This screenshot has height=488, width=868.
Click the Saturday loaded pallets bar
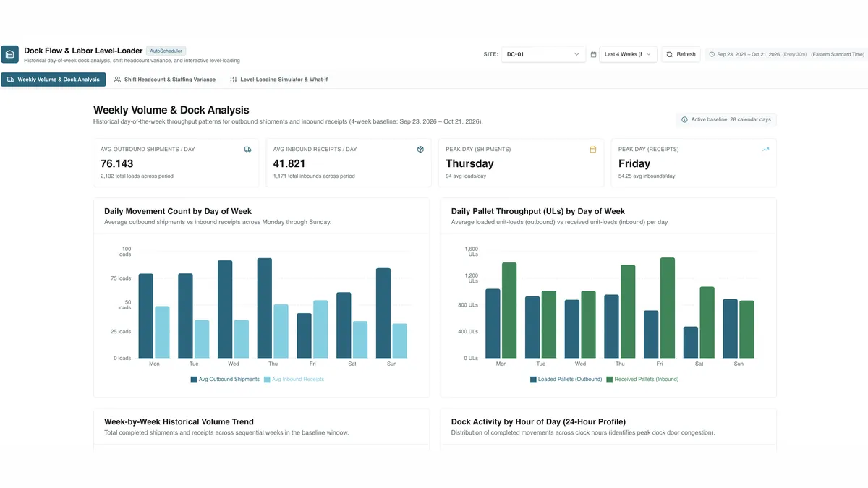point(690,342)
